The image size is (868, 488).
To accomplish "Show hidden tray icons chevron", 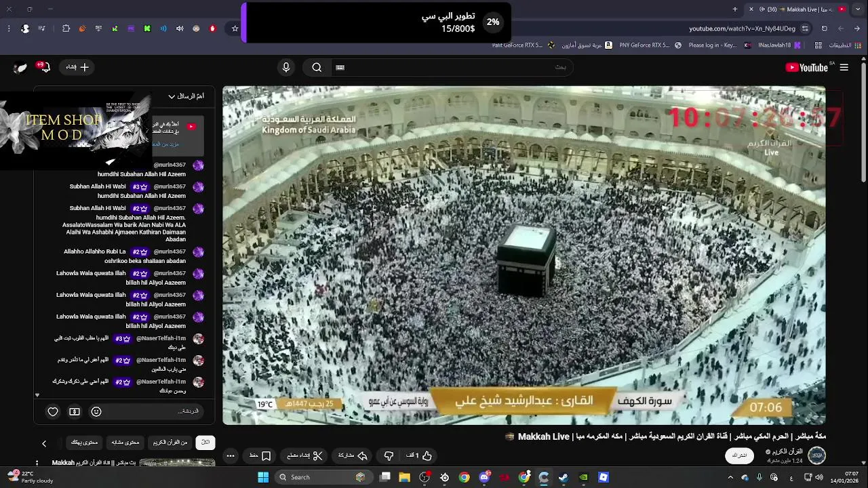I will tap(730, 477).
